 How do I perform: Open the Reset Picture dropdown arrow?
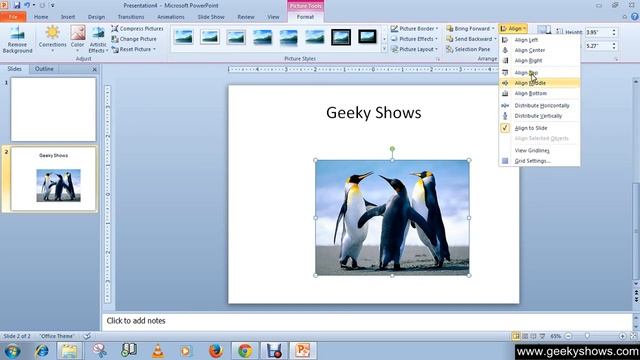[154, 49]
